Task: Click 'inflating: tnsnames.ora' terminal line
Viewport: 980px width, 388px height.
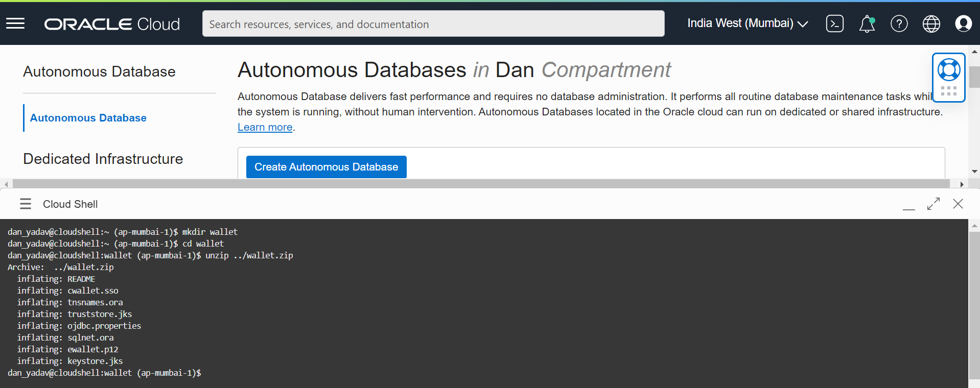Action: click(70, 303)
